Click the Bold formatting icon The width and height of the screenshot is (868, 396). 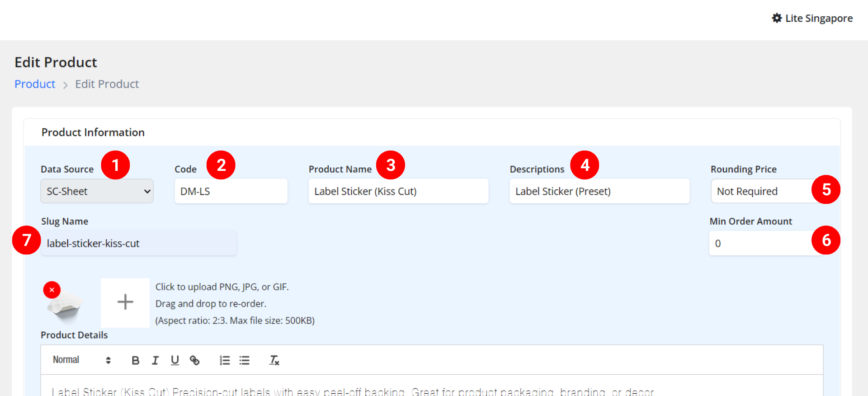coord(135,360)
